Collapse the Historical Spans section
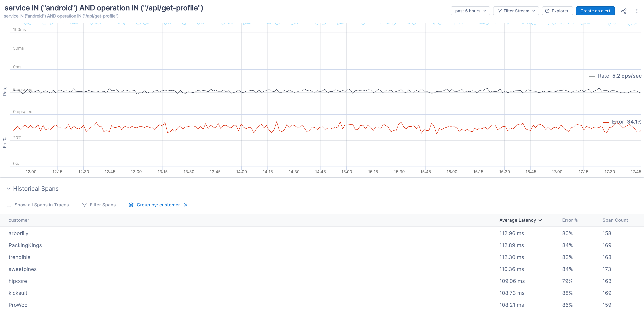644x315 pixels. 9,189
